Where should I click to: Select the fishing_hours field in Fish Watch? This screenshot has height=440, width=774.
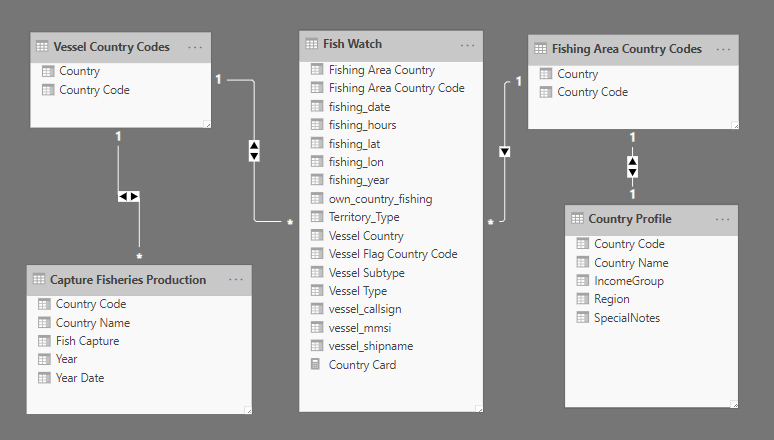pos(362,125)
